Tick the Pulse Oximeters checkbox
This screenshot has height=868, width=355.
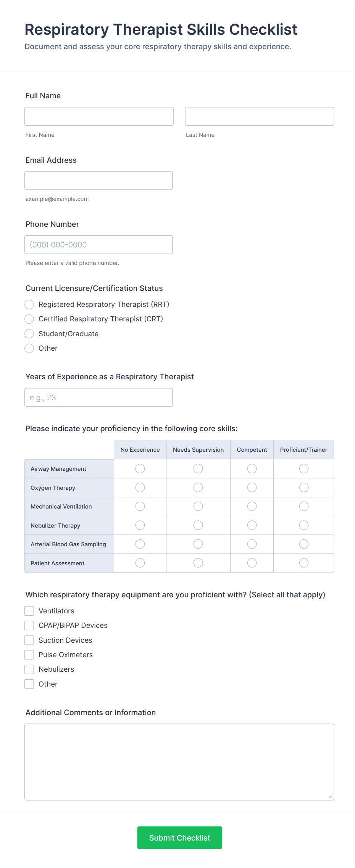point(29,655)
